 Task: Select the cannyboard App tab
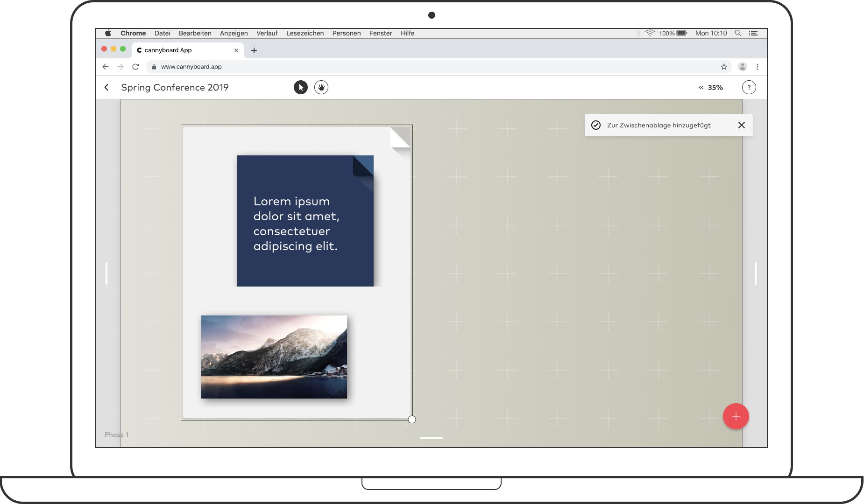(x=187, y=50)
